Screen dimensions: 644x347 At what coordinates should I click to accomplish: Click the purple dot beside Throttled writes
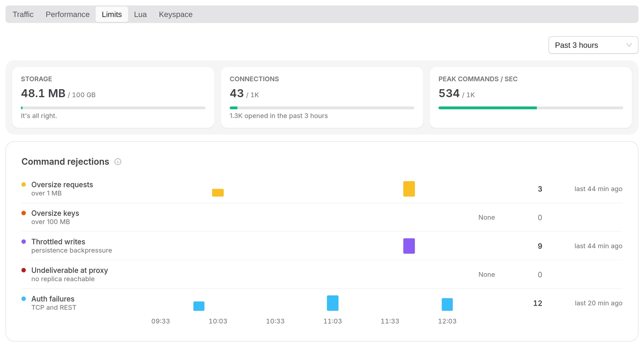tap(24, 241)
